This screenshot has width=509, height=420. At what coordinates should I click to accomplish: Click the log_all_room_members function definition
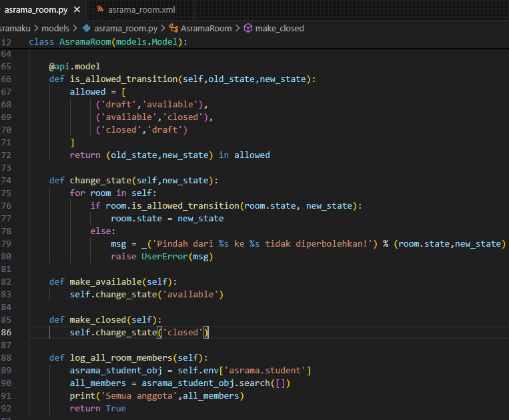[129, 357]
